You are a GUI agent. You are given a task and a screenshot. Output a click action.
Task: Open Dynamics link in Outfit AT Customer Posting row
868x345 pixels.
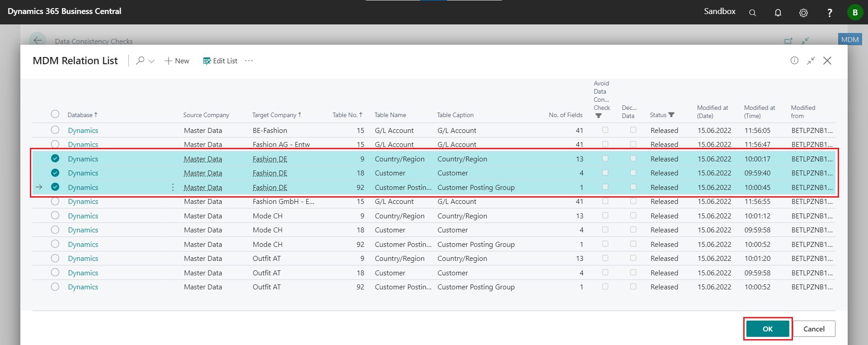83,287
